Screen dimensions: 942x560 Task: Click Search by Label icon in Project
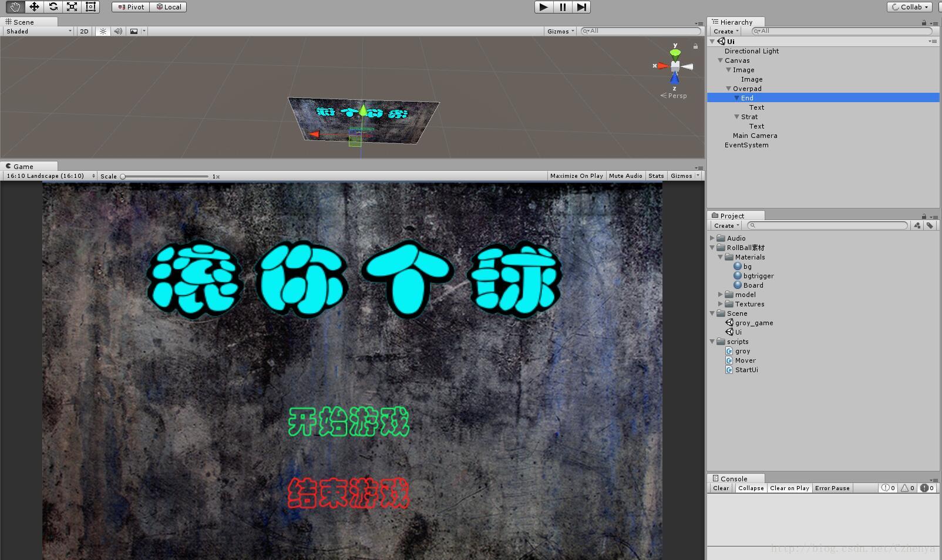pos(930,225)
